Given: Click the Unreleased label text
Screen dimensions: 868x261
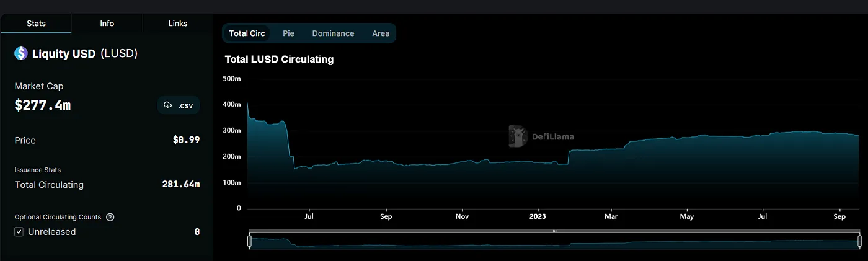Looking at the screenshot, I should [x=52, y=232].
